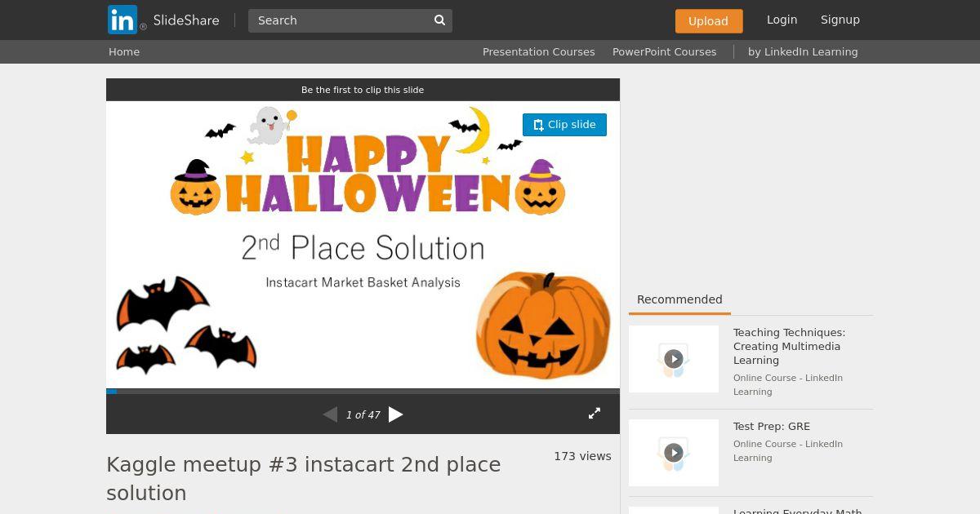The height and width of the screenshot is (514, 980).
Task: Select the Recommended tab
Action: [679, 299]
